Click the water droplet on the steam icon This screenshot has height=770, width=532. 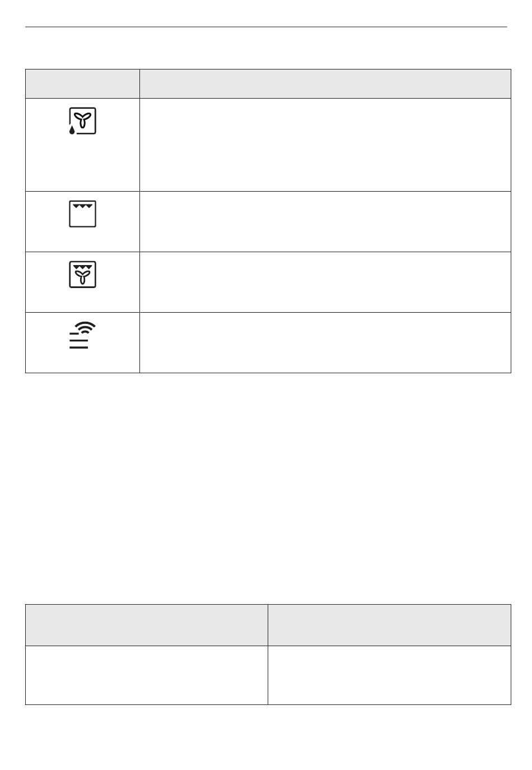72,130
